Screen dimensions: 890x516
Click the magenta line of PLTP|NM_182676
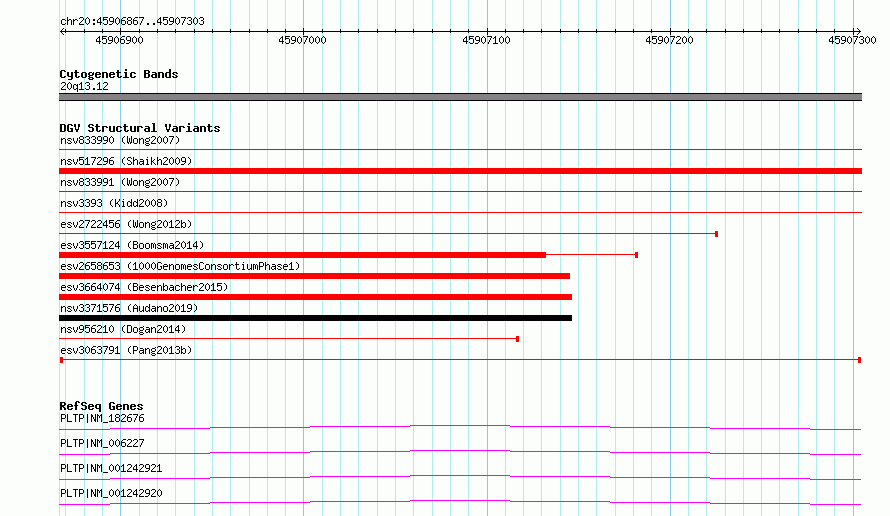(460, 427)
